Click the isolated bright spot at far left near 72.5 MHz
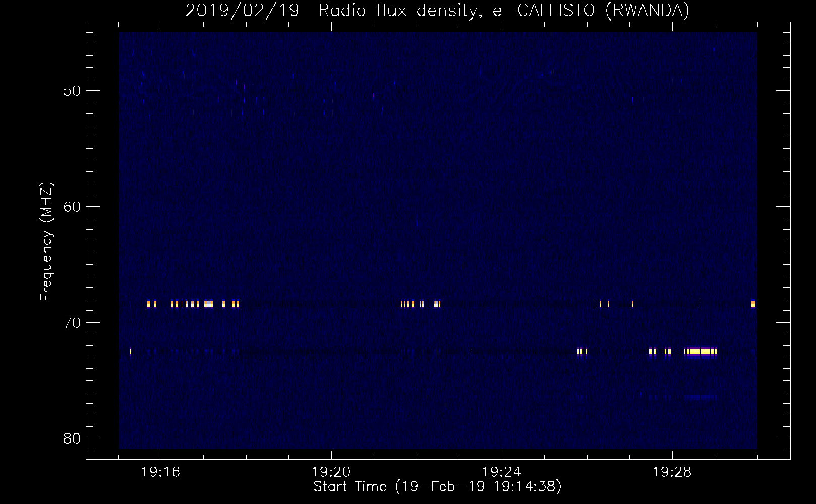816x504 pixels. tap(130, 352)
